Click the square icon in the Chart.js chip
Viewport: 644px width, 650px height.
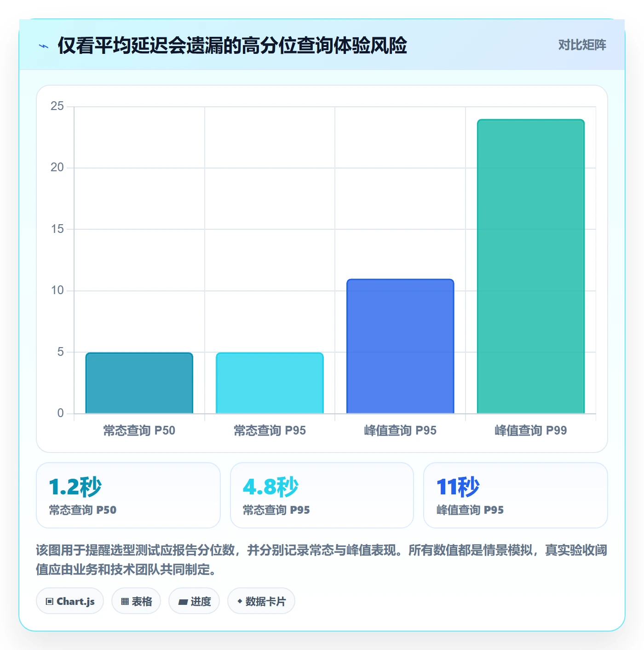click(50, 602)
